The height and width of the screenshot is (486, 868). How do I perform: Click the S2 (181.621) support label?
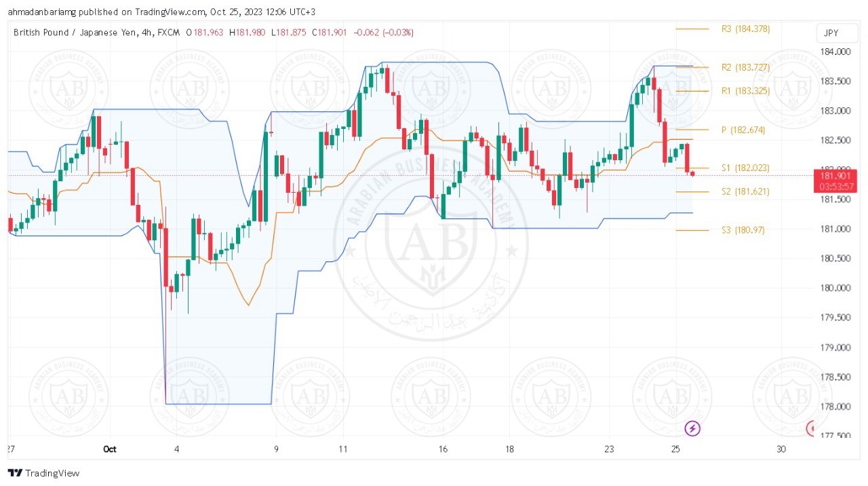745,192
